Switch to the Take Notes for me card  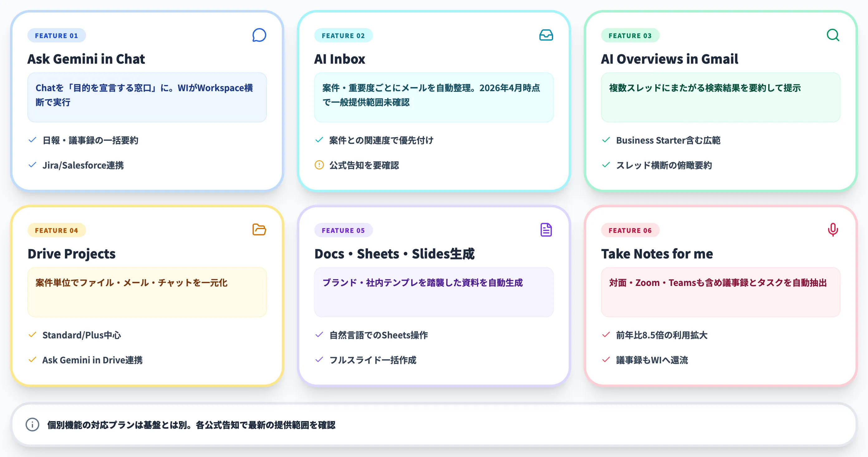tap(721, 297)
